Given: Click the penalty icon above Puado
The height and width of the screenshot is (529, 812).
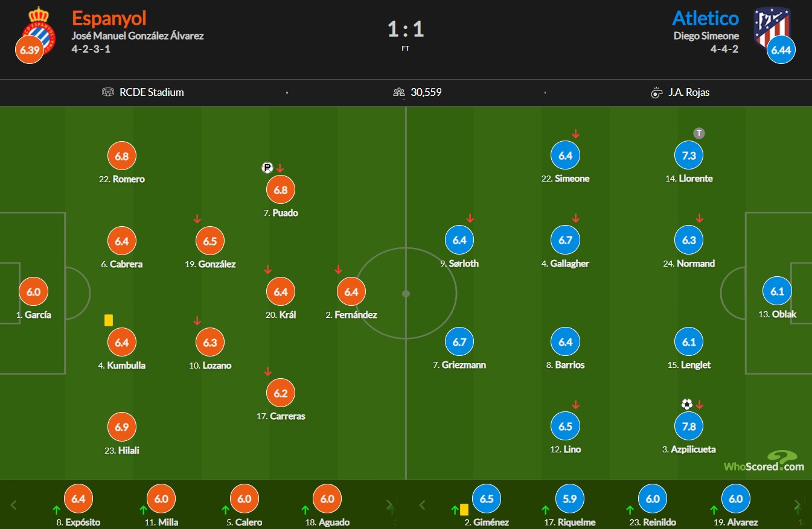Looking at the screenshot, I should pos(267,167).
